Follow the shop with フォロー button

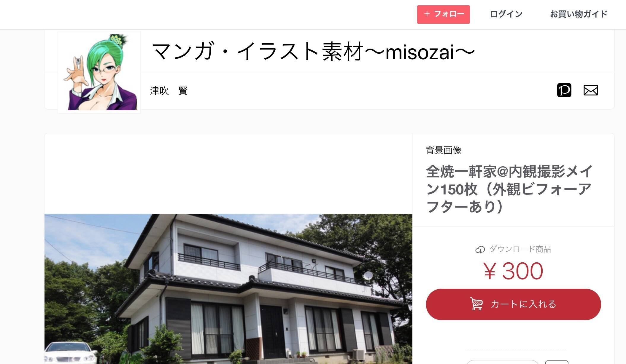click(443, 14)
